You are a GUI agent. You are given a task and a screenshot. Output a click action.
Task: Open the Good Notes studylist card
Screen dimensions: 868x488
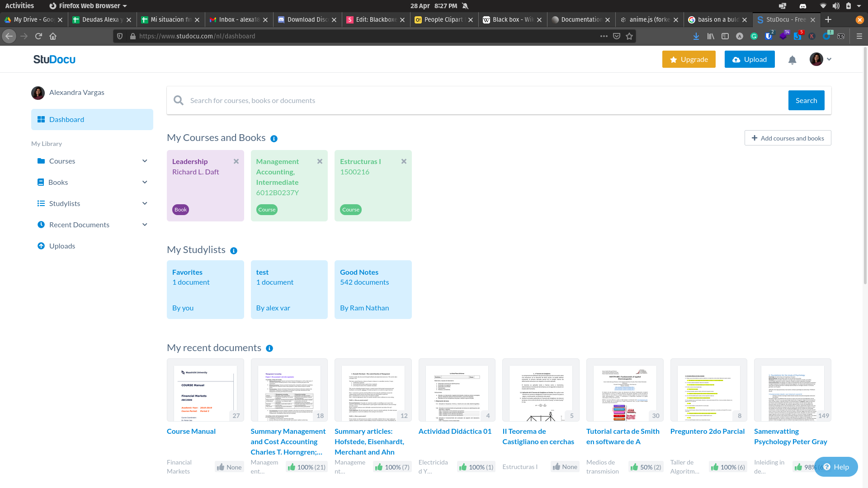tap(373, 289)
